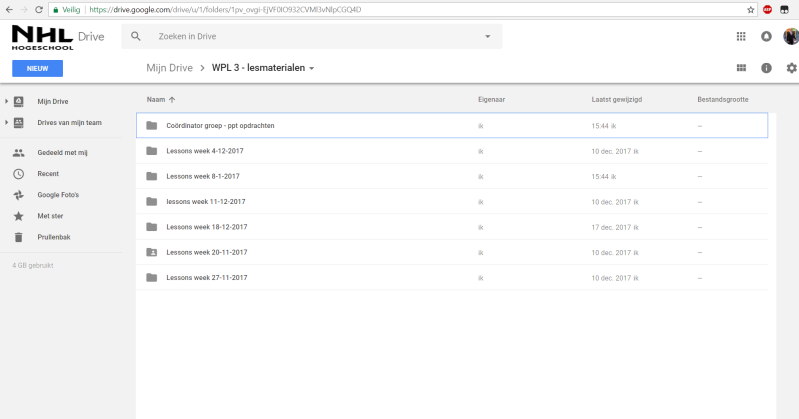Click the search magnifier icon
The height and width of the screenshot is (419, 799).
pos(136,36)
